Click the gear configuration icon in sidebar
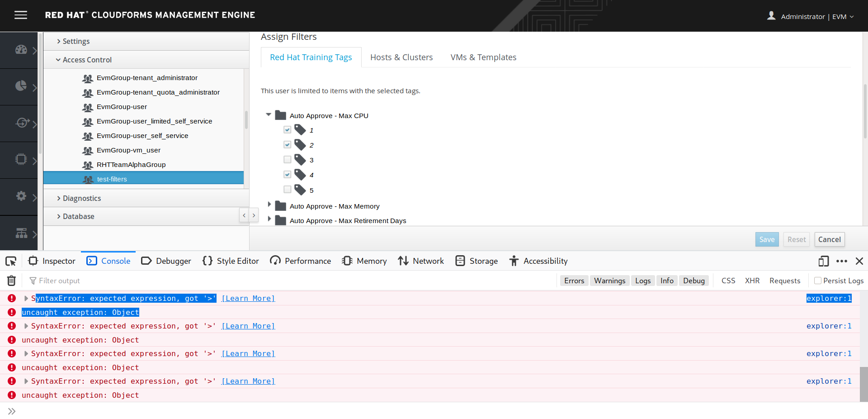 [x=21, y=196]
